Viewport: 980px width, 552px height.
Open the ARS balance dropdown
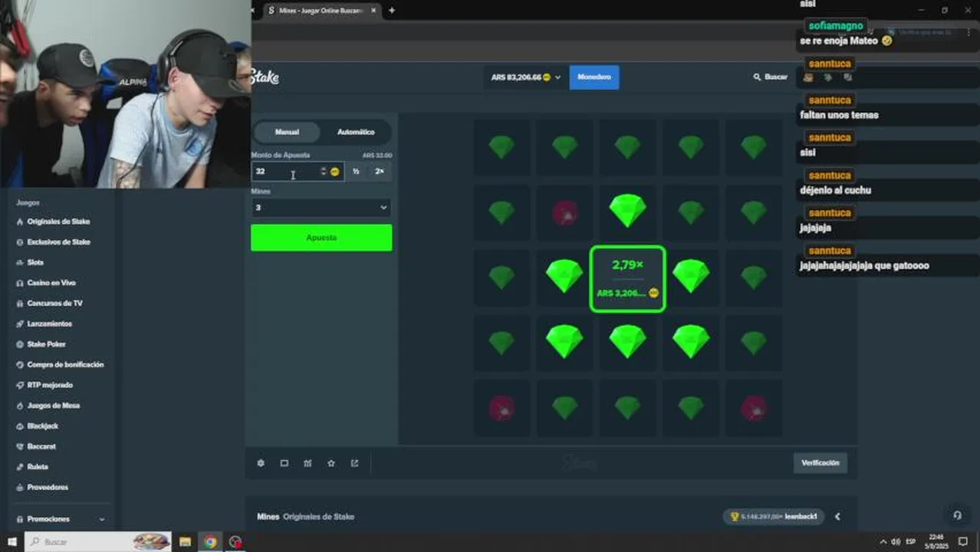point(526,77)
